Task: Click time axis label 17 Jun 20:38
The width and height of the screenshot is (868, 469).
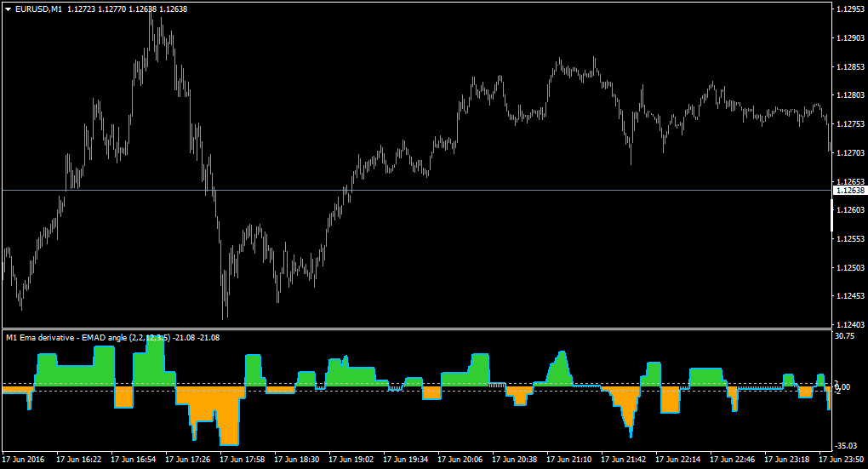Action: click(x=514, y=460)
